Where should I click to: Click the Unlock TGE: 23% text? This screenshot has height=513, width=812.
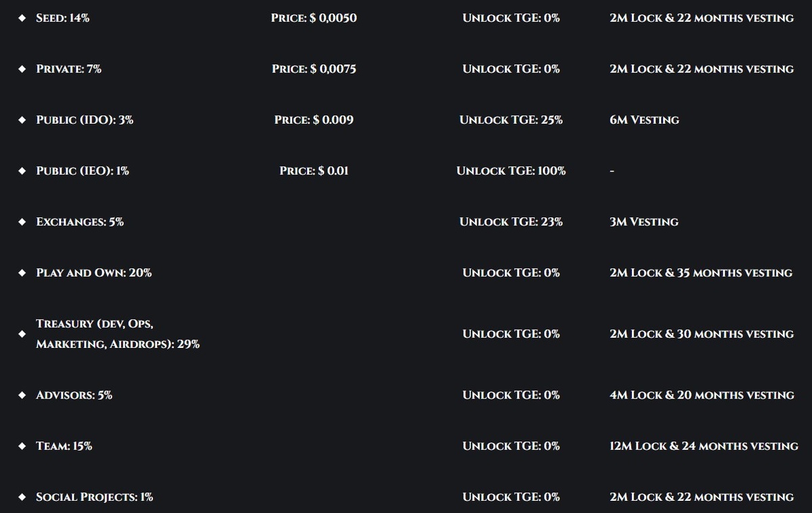511,222
